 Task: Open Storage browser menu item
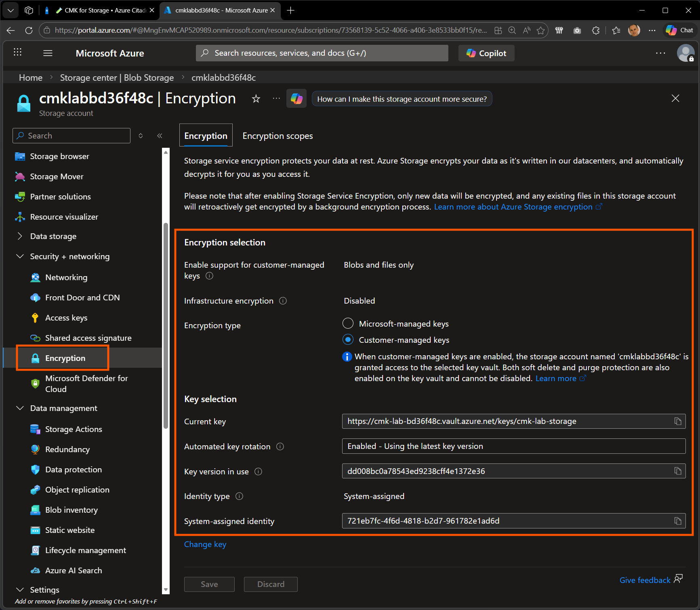pyautogui.click(x=60, y=156)
